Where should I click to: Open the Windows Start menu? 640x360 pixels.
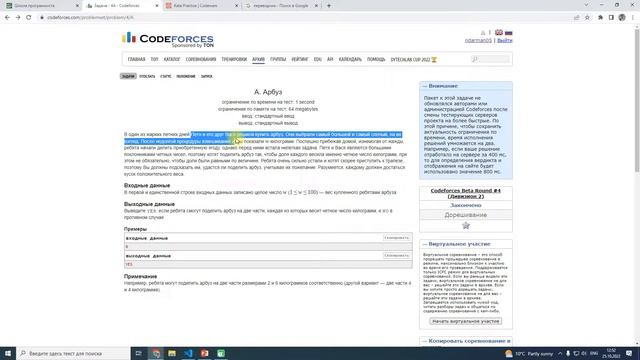coord(8,353)
